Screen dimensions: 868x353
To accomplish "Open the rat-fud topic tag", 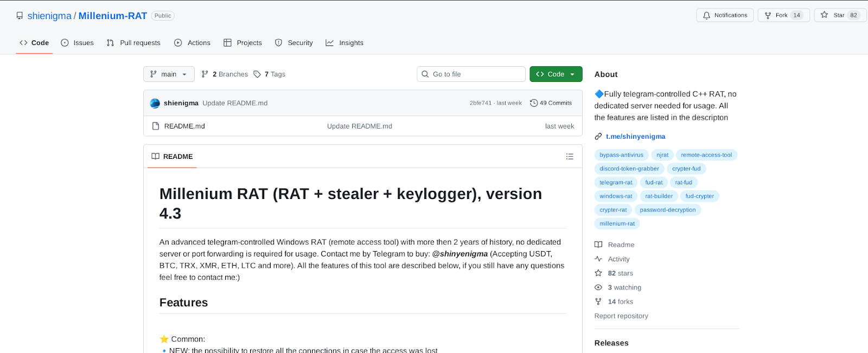I will (684, 183).
